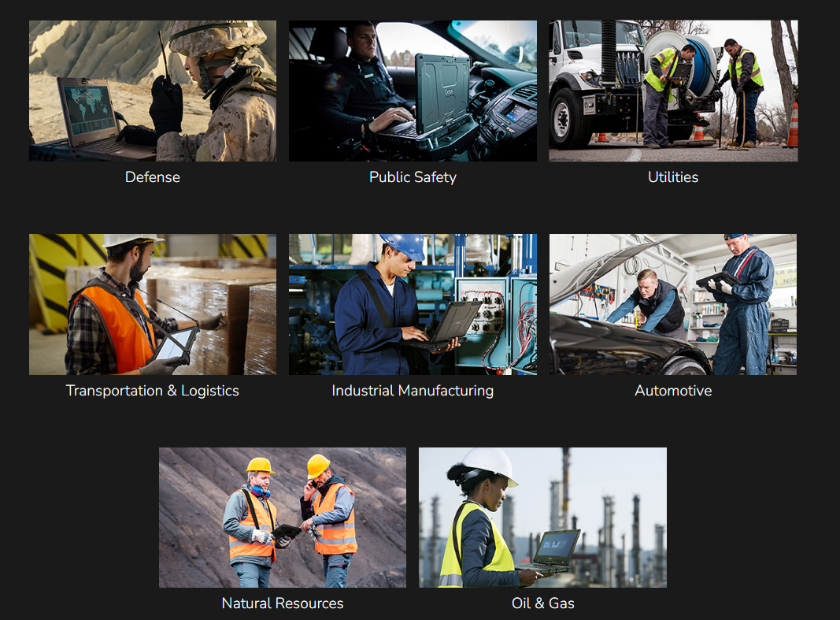Screen dimensions: 840x620
Task: Click the Utilities truck workers image
Action: click(673, 91)
